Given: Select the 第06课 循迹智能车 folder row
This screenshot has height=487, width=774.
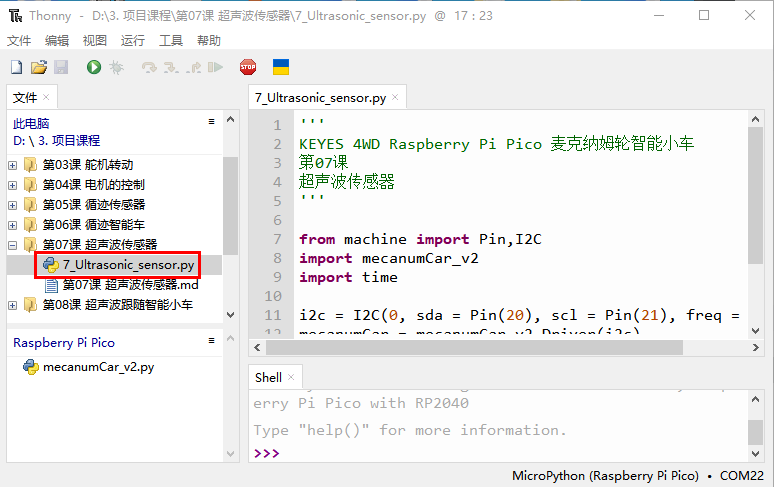Looking at the screenshot, I should (x=115, y=225).
